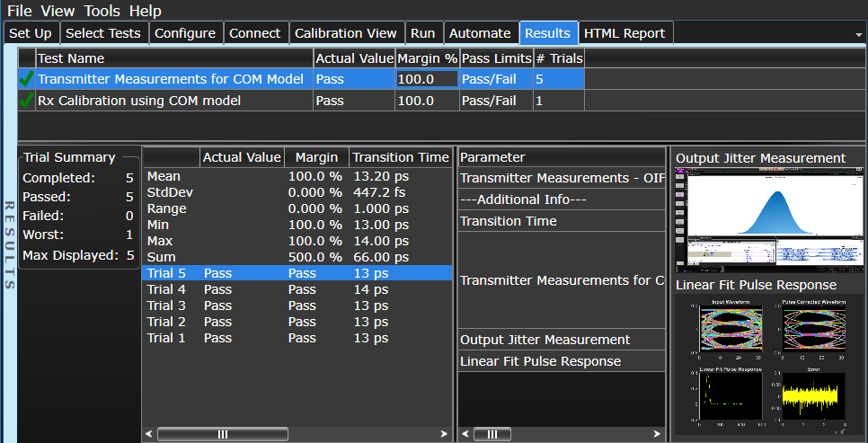This screenshot has height=443, width=868.
Task: Select Transmitter Measurements for COM Model row
Action: pos(301,79)
